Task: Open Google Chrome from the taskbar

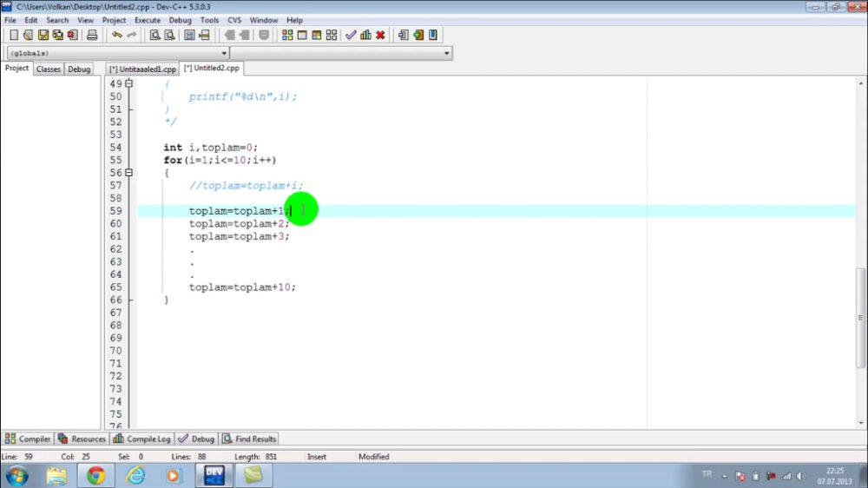Action: pos(95,475)
